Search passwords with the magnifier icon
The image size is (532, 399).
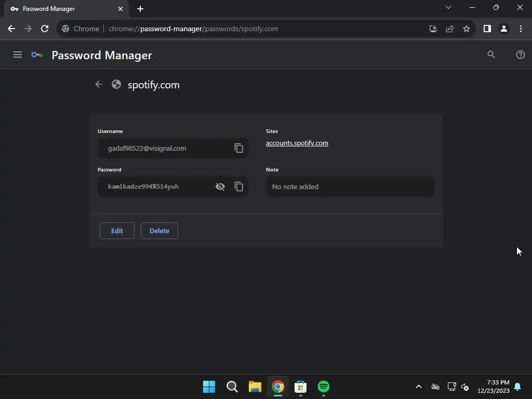pyautogui.click(x=491, y=55)
